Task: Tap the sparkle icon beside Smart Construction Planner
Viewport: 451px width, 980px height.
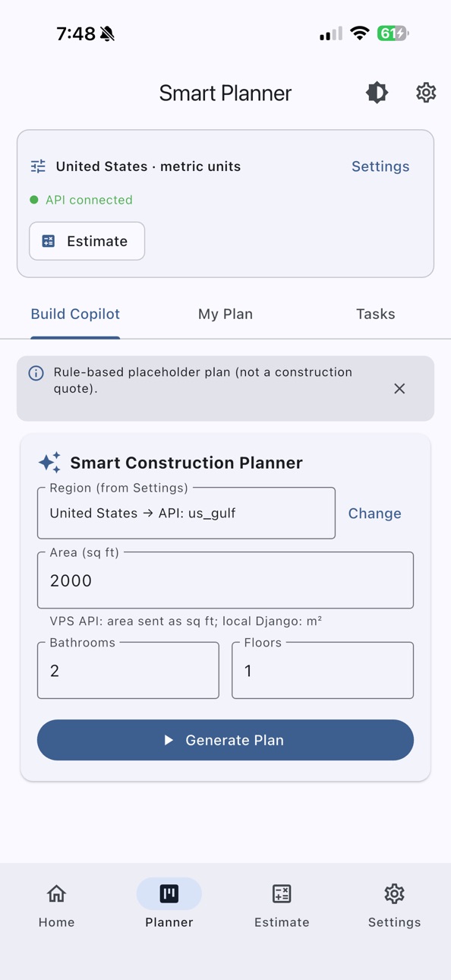Action: tap(49, 462)
